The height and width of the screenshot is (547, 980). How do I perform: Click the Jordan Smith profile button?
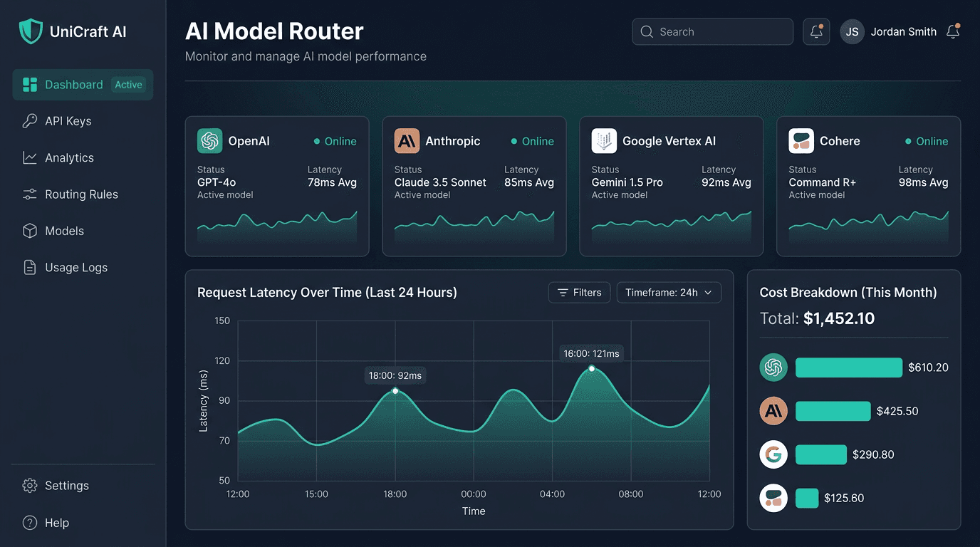[x=889, y=31]
